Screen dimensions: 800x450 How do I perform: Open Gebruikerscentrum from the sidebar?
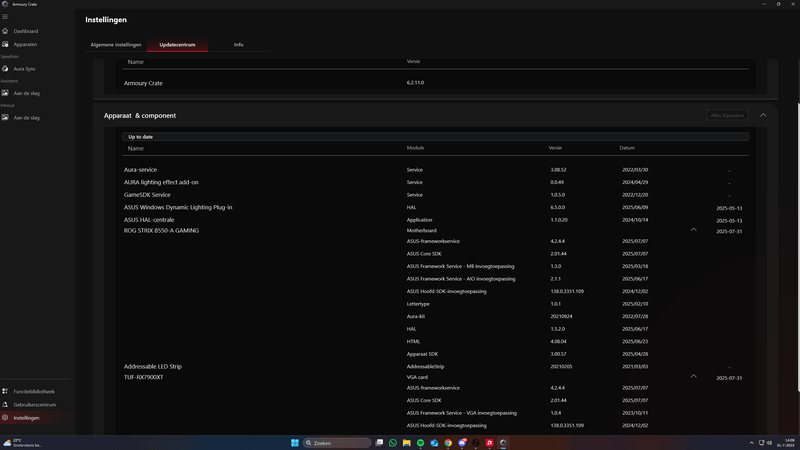(x=35, y=405)
